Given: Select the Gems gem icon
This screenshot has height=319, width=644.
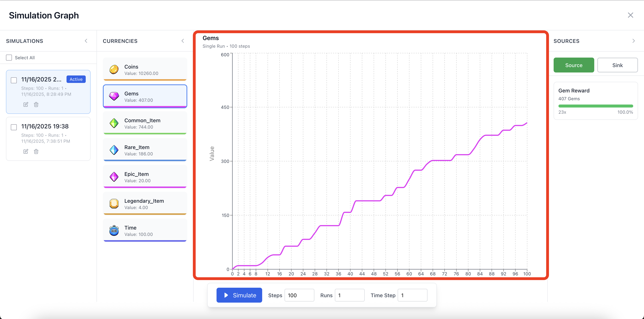Looking at the screenshot, I should click(x=114, y=97).
